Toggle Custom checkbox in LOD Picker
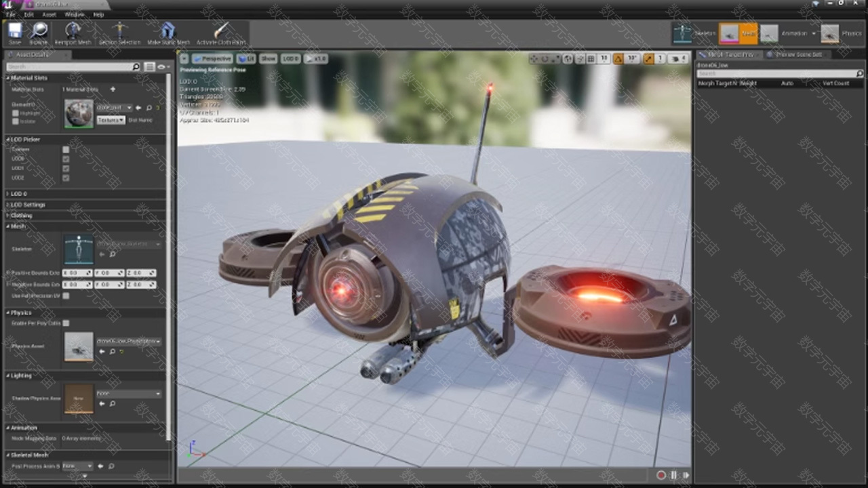 (x=66, y=150)
